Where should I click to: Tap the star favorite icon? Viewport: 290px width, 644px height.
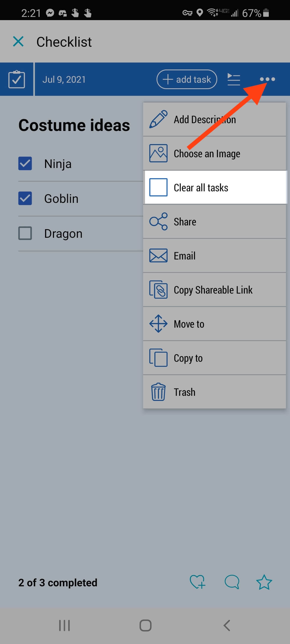pyautogui.click(x=264, y=582)
